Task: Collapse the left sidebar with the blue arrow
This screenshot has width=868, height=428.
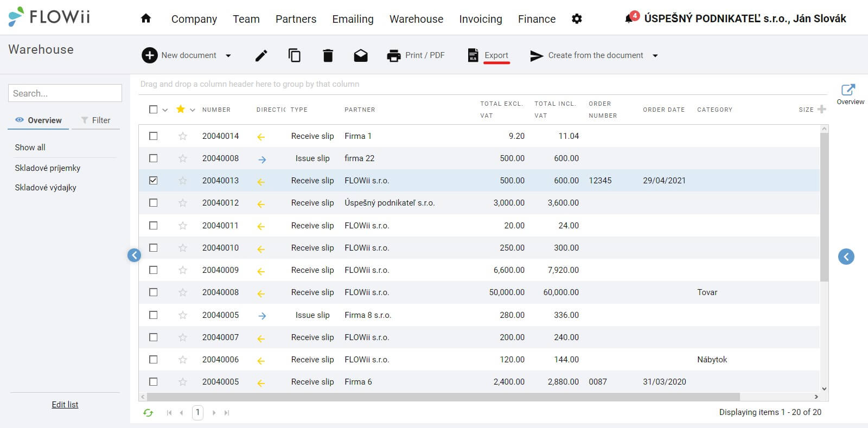Action: [134, 255]
